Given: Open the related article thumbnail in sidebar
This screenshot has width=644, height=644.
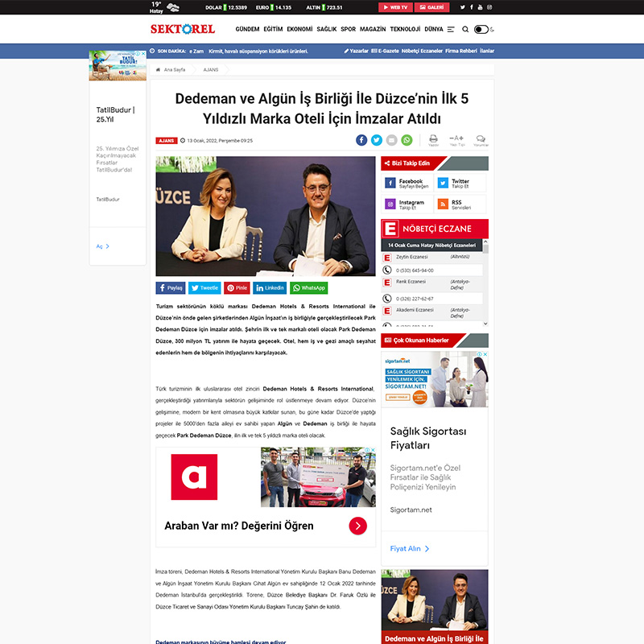Looking at the screenshot, I should coord(435,605).
